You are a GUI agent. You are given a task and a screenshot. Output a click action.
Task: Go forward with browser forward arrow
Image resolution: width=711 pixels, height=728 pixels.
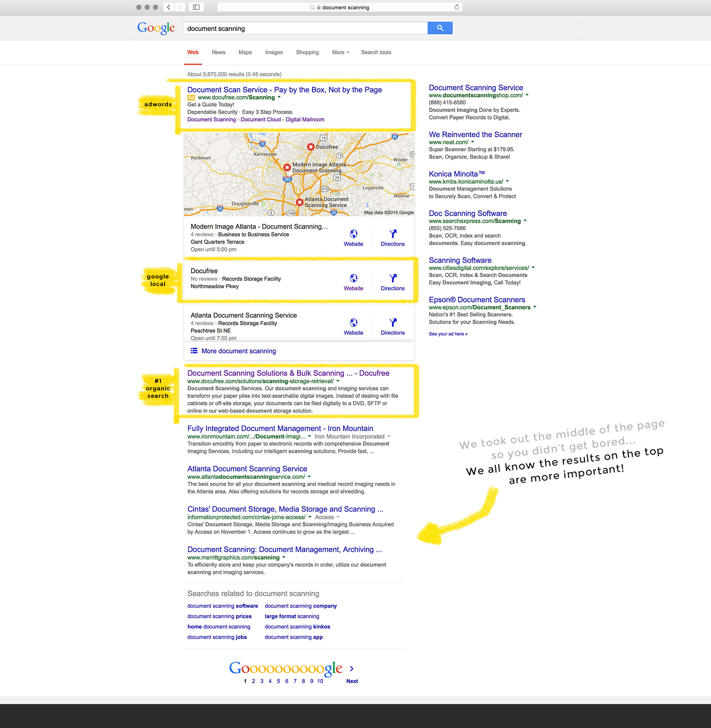point(180,7)
